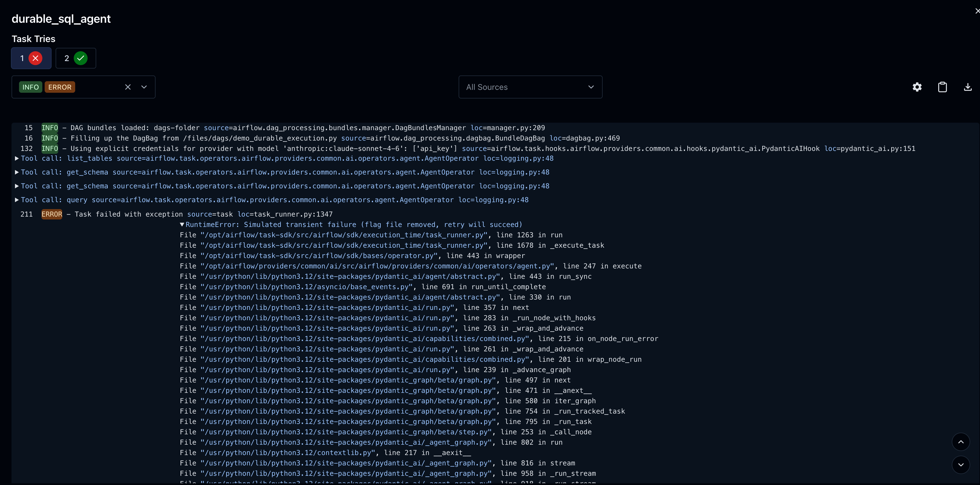Open the log viewer settings gear
980x485 pixels.
click(917, 87)
